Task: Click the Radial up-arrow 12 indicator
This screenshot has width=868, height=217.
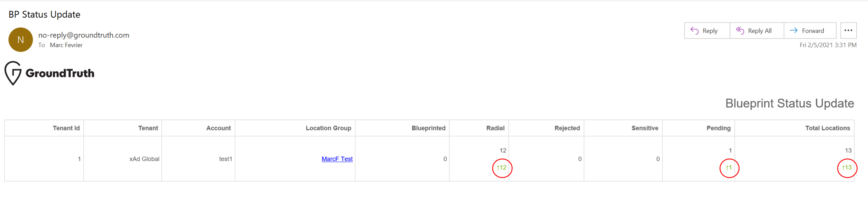Action: pos(502,168)
